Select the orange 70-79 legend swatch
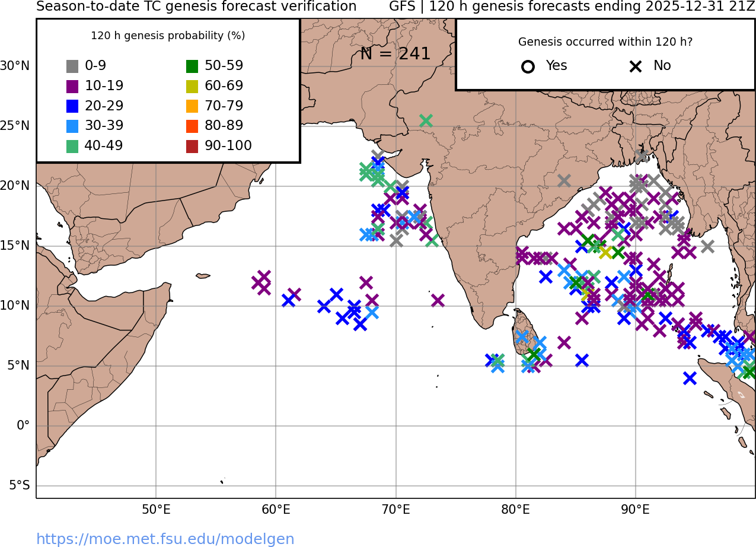Viewport: 756px width, 547px height. (x=192, y=107)
